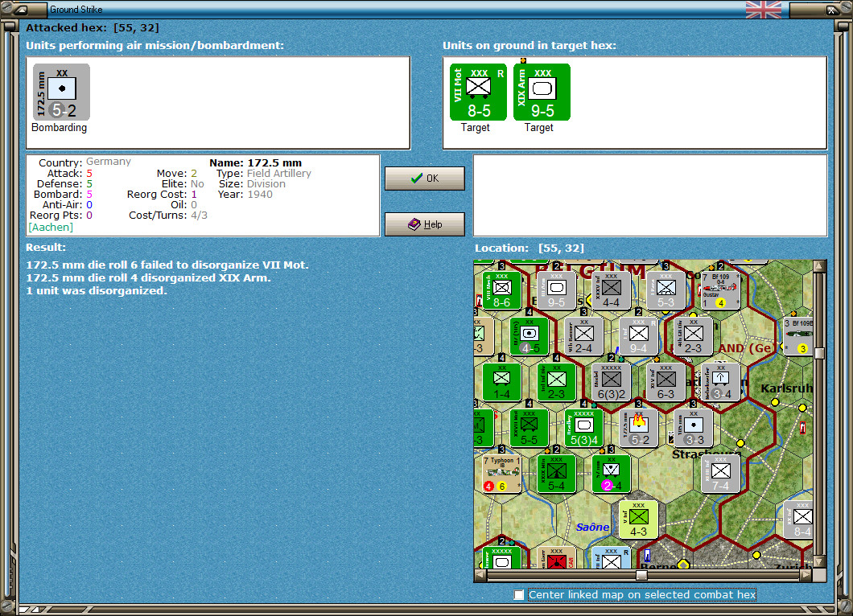Select the XIX Arm 9-5 target unit

tap(542, 92)
